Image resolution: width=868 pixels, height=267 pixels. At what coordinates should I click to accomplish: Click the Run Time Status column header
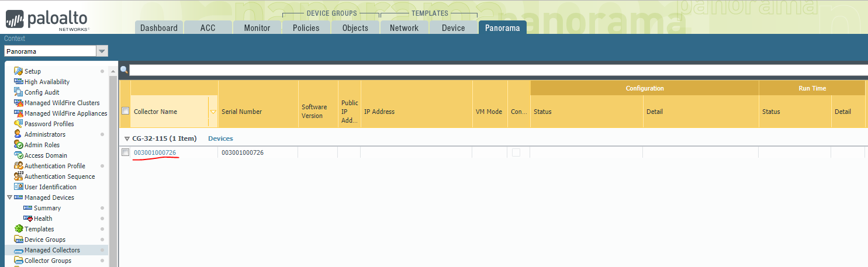pyautogui.click(x=795, y=112)
